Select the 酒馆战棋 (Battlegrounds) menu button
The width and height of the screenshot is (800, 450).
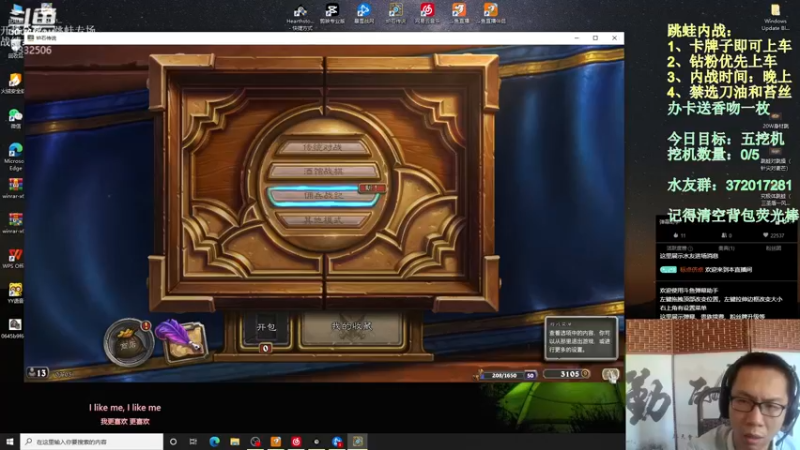(323, 171)
